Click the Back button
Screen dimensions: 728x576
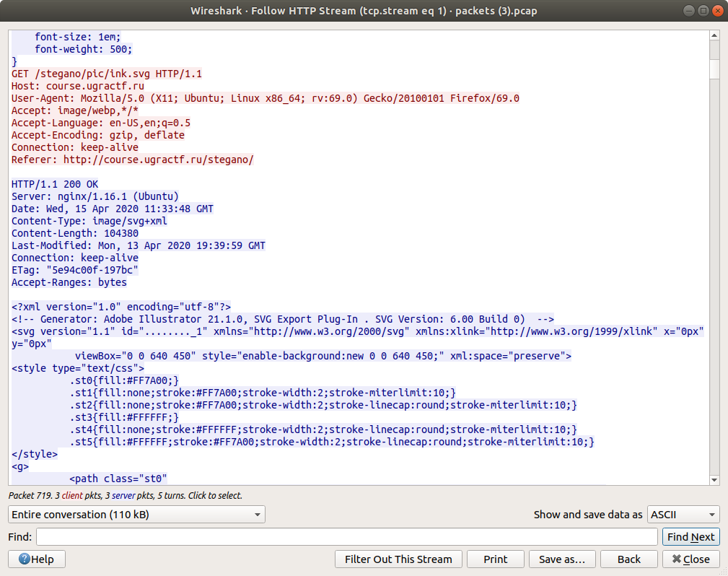pos(628,559)
